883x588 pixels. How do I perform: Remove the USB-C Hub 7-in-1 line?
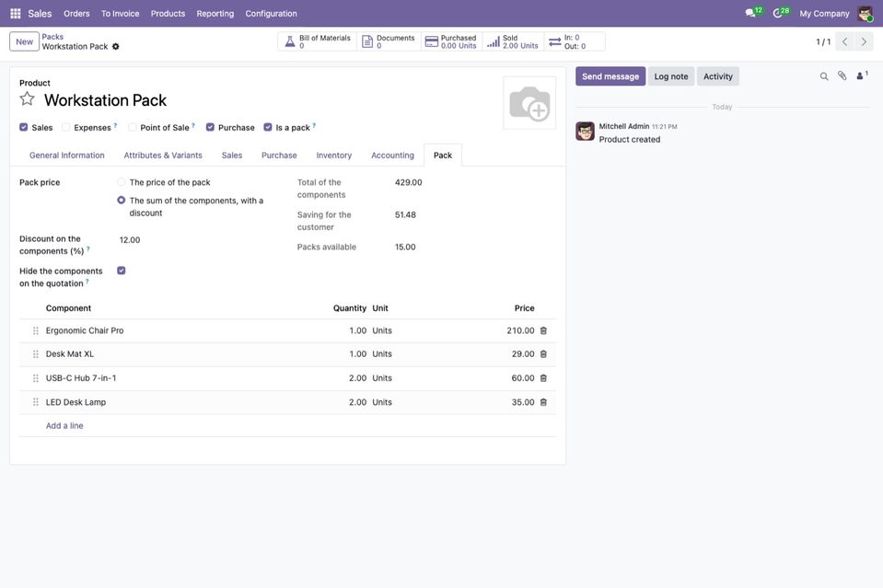543,378
